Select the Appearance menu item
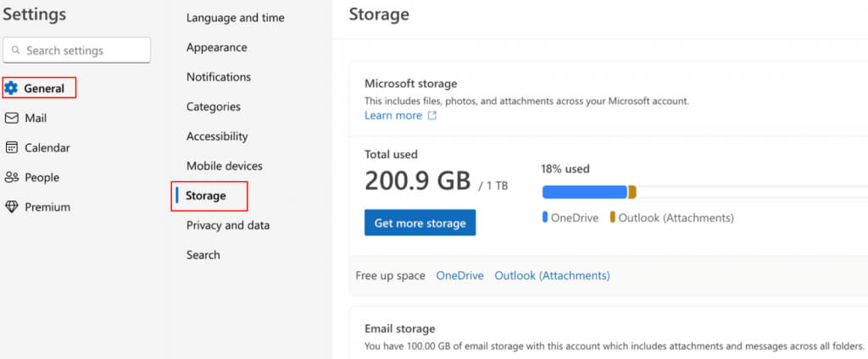Image resolution: width=868 pixels, height=359 pixels. point(217,47)
